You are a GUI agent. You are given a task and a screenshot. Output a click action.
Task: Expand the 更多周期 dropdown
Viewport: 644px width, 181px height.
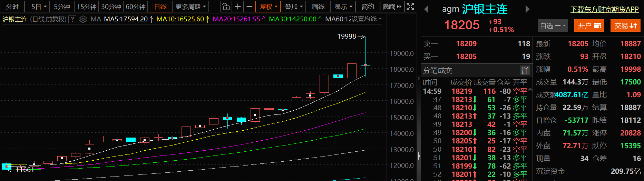(191, 7)
